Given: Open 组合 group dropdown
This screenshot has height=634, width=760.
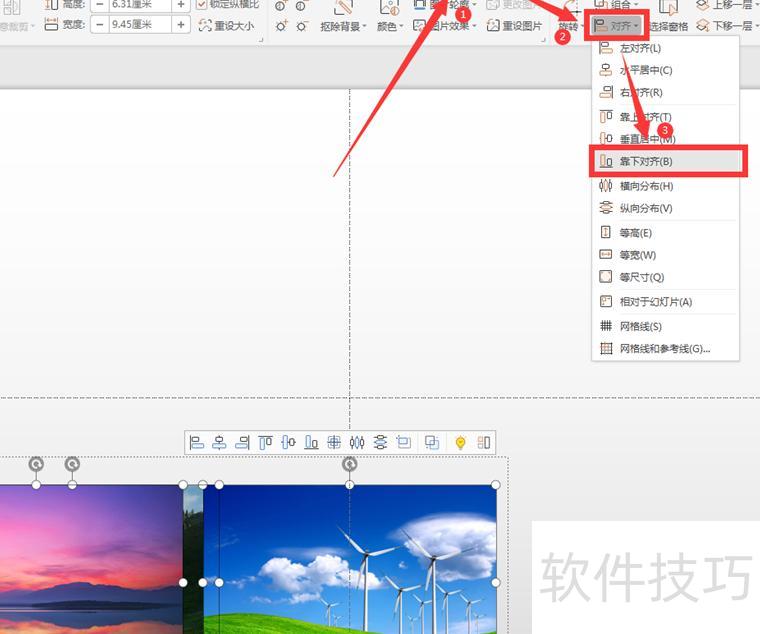Looking at the screenshot, I should [616, 5].
